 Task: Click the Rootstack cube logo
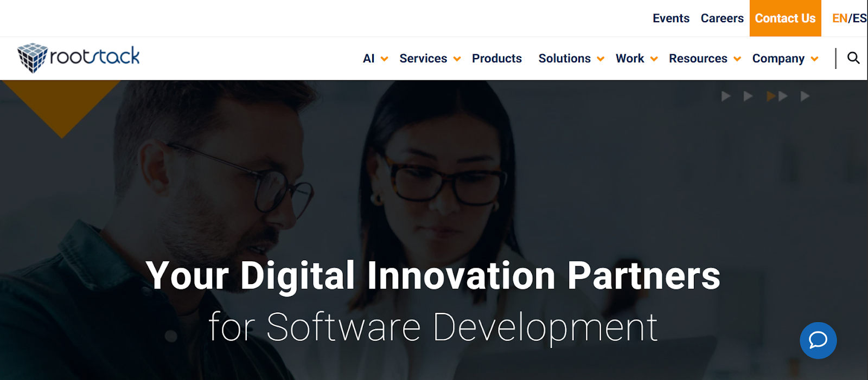pos(33,57)
